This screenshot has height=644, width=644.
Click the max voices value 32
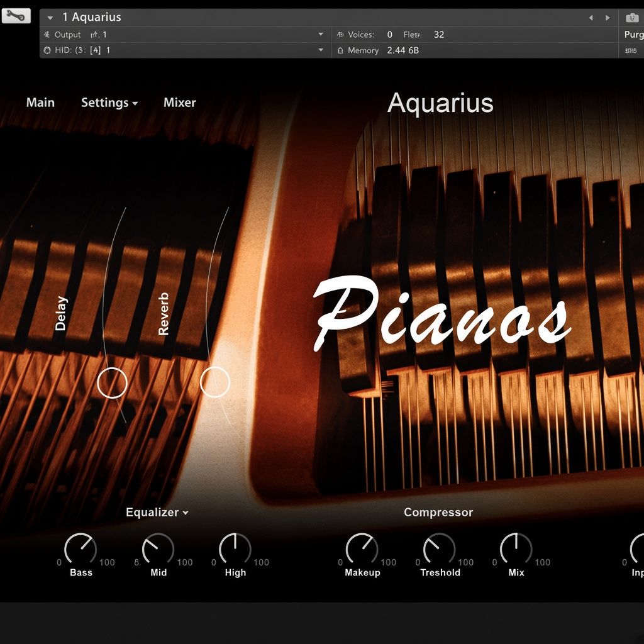[x=438, y=35]
